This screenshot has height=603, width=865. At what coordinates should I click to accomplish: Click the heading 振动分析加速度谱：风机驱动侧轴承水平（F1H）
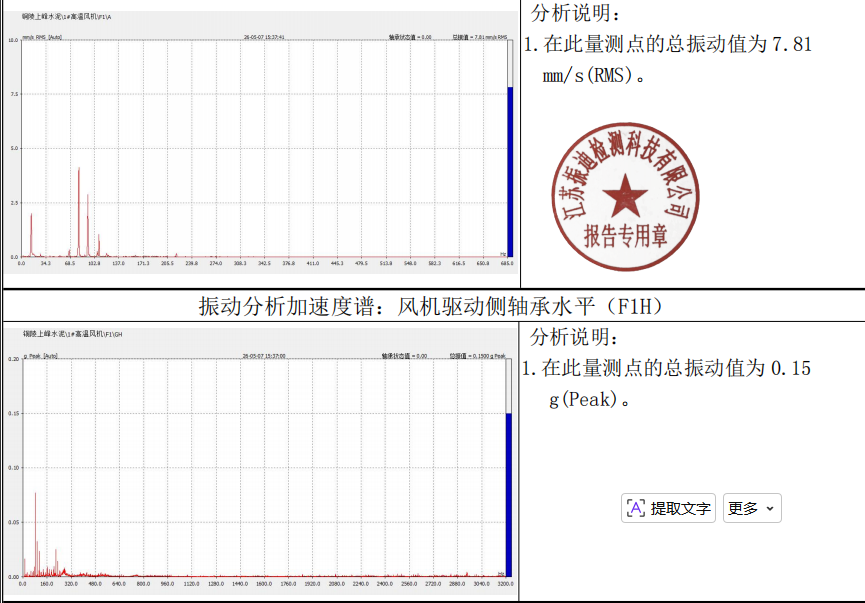pos(431,306)
